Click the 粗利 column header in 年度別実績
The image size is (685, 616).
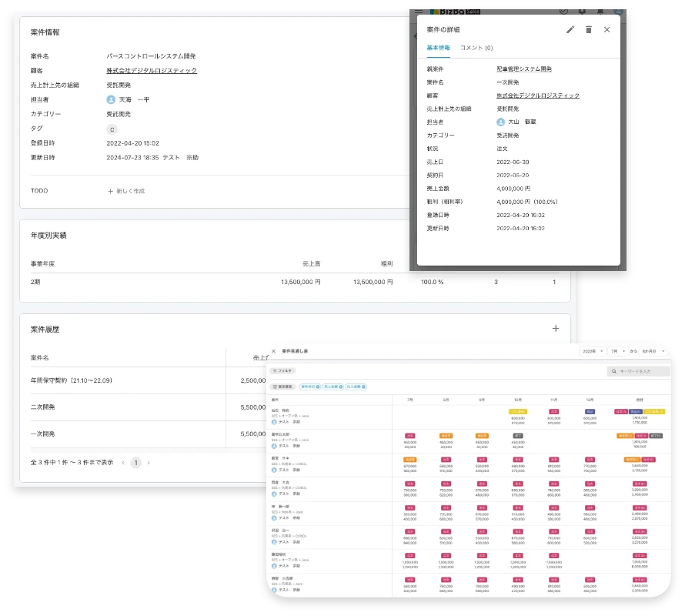click(386, 263)
